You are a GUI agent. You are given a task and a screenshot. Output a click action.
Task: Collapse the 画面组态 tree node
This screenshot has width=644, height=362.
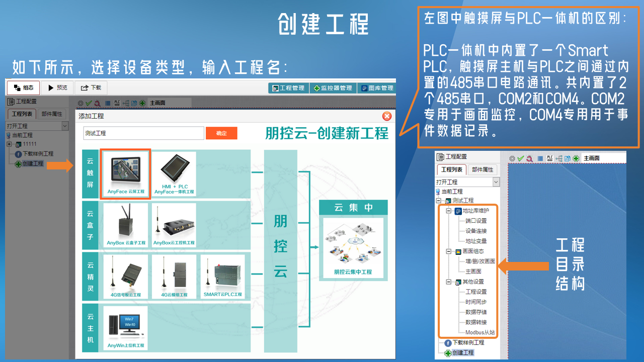pyautogui.click(x=448, y=251)
